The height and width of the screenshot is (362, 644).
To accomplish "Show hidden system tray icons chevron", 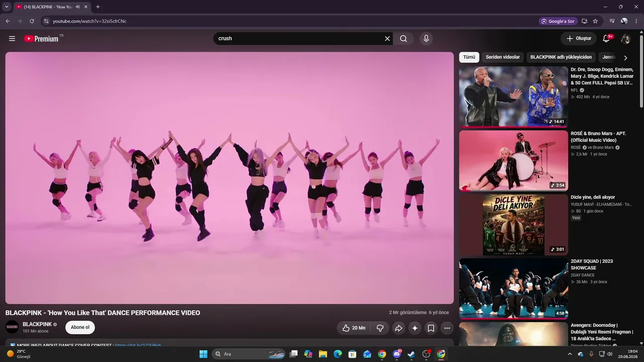I will (x=570, y=354).
